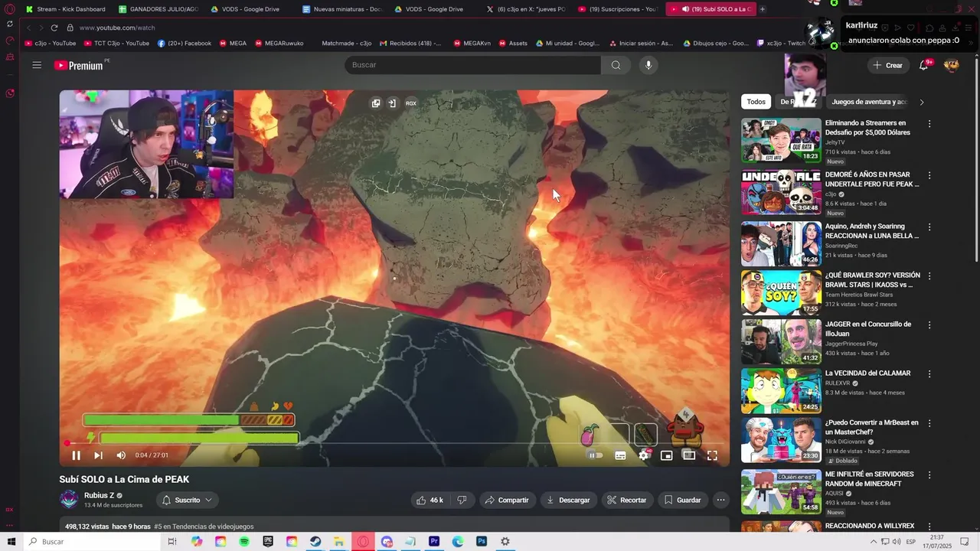Image resolution: width=980 pixels, height=551 pixels.
Task: Open the YouTube notifications bell
Action: pos(924,65)
